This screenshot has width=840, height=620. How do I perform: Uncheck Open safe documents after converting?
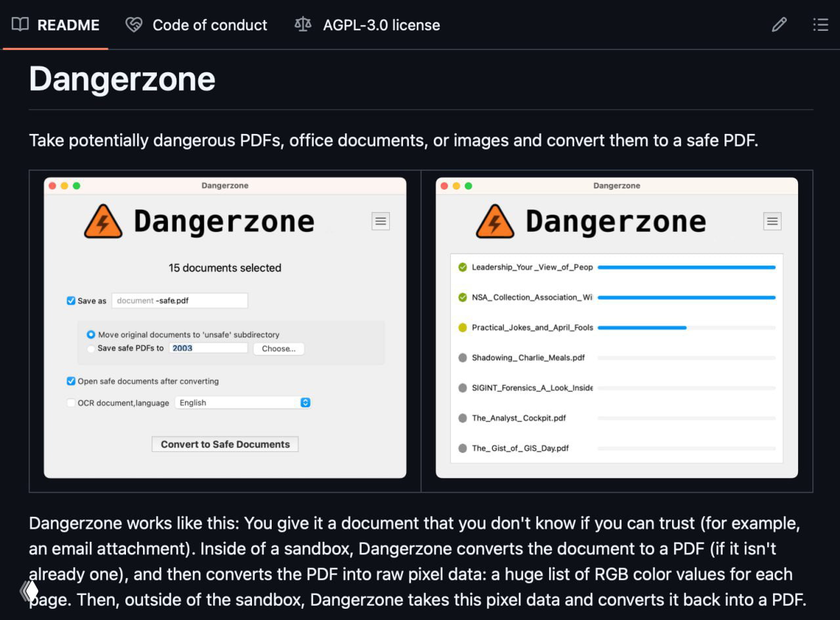71,381
